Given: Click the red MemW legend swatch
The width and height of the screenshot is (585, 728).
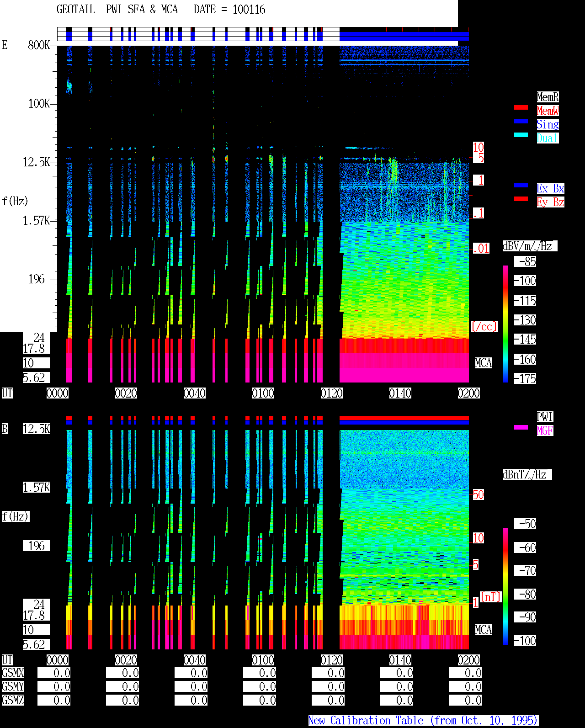Looking at the screenshot, I should tap(521, 107).
